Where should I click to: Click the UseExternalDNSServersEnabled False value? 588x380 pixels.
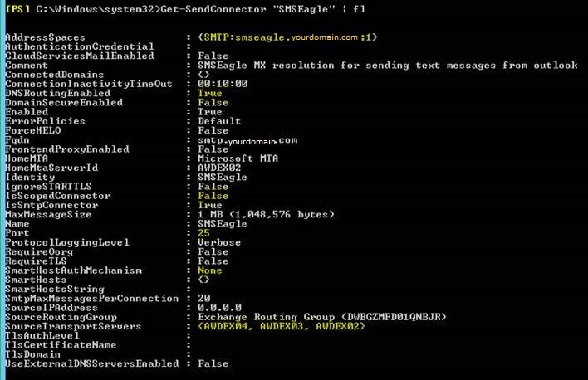(213, 363)
